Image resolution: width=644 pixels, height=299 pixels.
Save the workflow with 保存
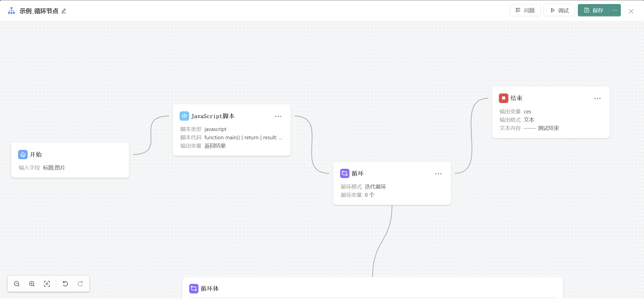594,10
